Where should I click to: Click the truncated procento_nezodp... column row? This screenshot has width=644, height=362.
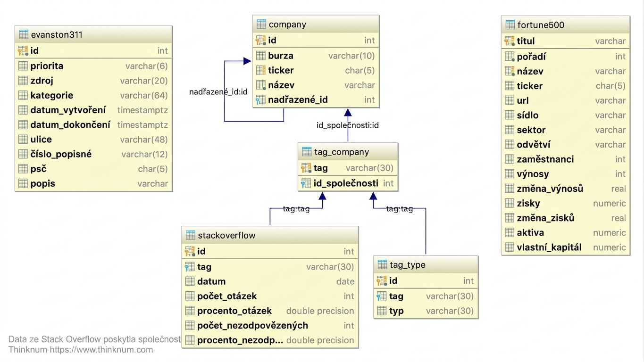tap(270, 340)
